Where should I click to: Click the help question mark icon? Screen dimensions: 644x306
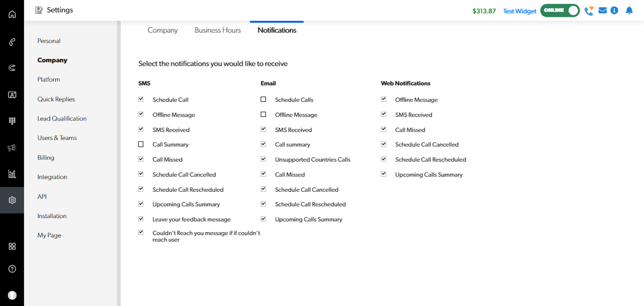click(x=12, y=269)
